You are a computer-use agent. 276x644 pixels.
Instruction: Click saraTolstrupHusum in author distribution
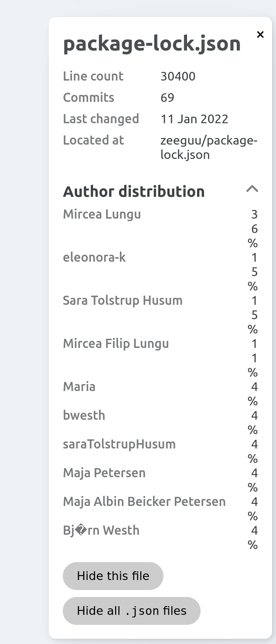click(119, 444)
